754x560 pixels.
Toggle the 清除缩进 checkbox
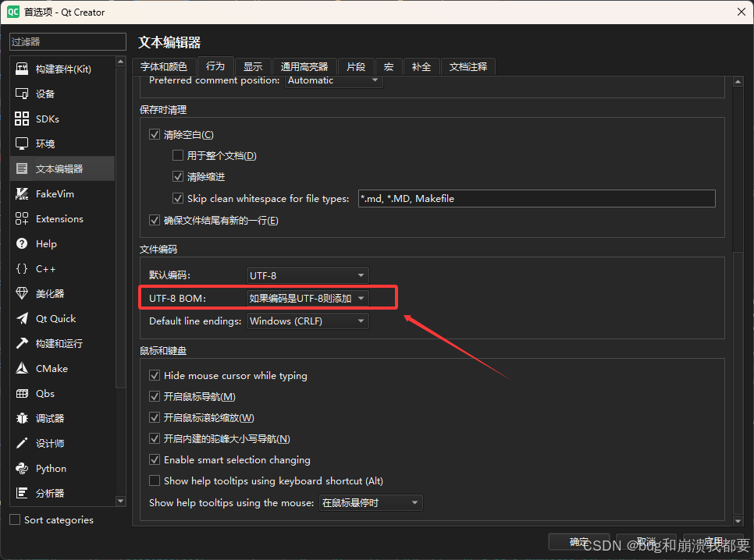click(x=178, y=176)
